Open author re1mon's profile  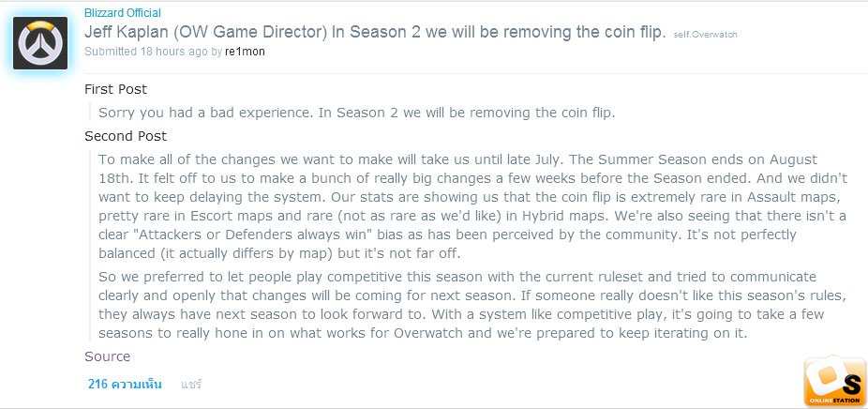coord(245,52)
